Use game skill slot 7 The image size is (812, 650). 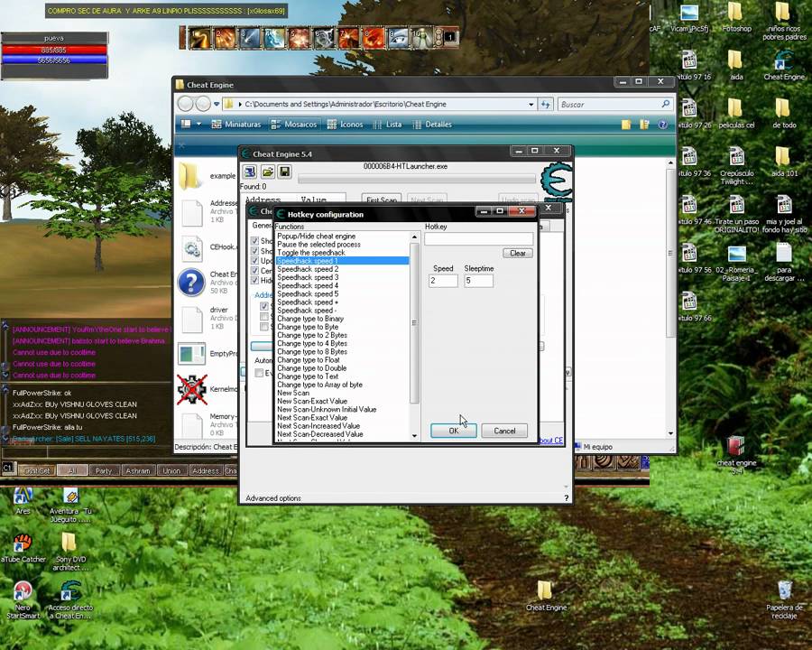349,38
